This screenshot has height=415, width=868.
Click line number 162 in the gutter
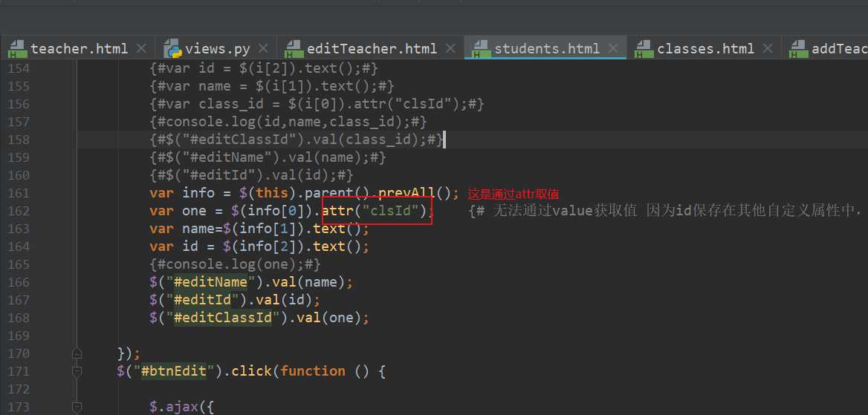[x=19, y=211]
